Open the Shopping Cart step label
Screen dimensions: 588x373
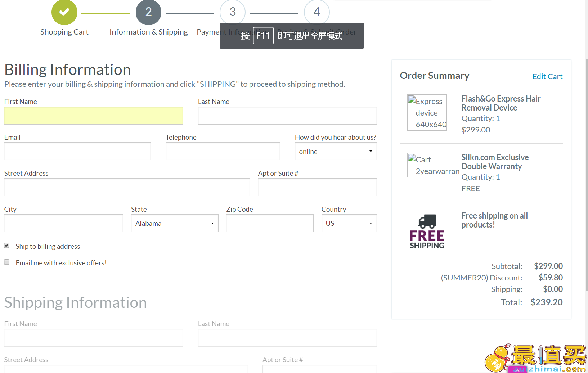tap(64, 32)
